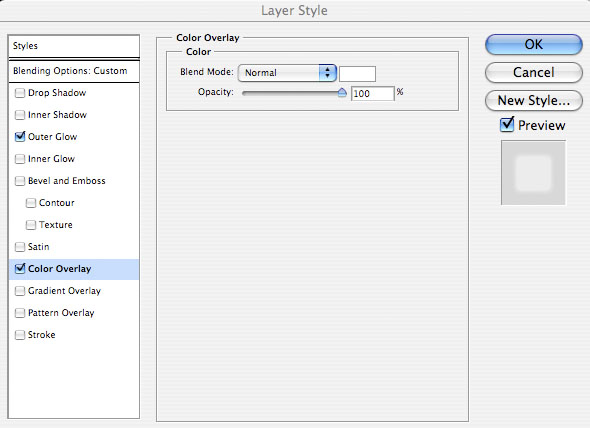Click the Blend Mode dropdown arrows
The image size is (590, 428).
coord(327,73)
